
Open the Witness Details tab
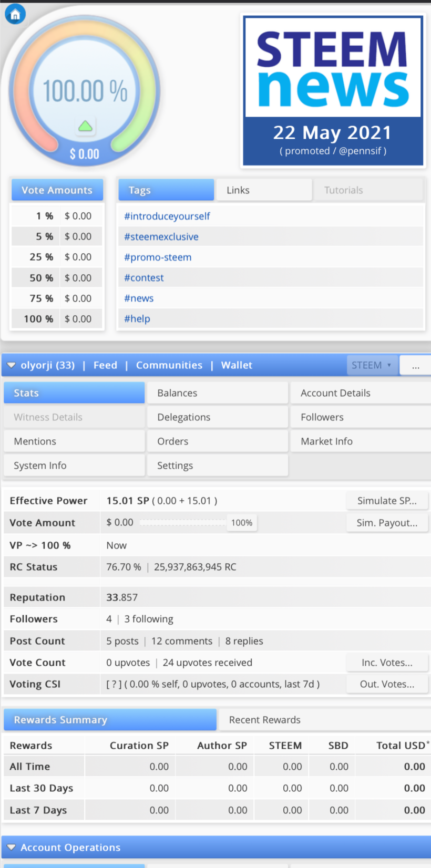74,417
